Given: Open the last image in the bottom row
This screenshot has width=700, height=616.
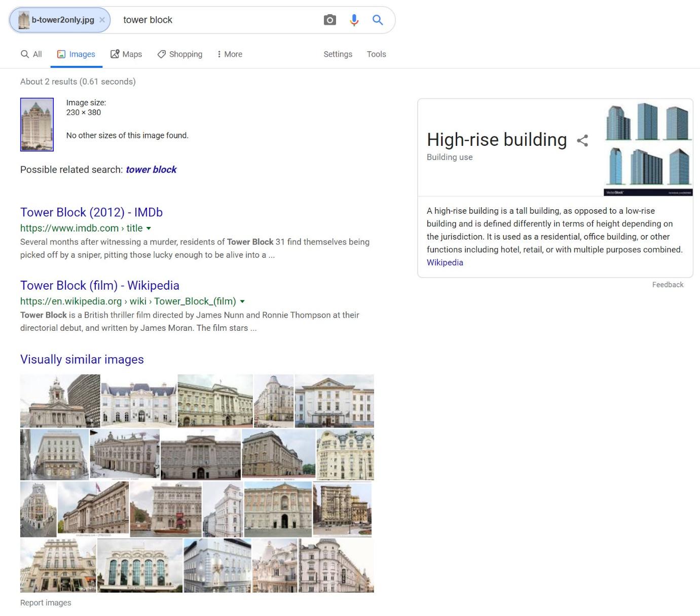Looking at the screenshot, I should click(337, 566).
